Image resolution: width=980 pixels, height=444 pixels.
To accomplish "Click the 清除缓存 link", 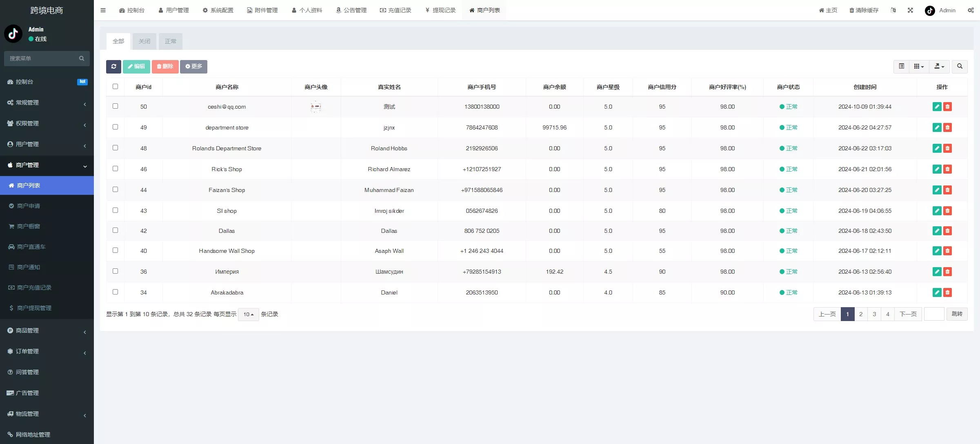I will pos(864,10).
